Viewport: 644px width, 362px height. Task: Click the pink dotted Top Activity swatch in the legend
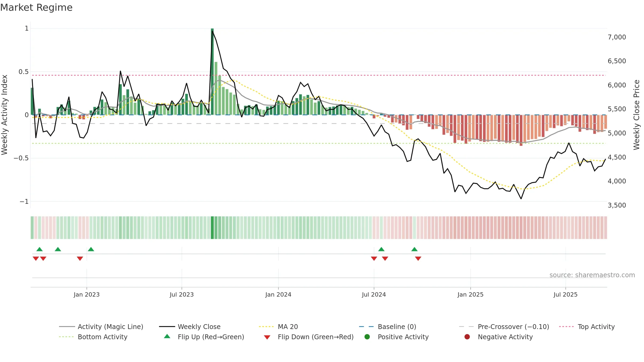point(566,327)
